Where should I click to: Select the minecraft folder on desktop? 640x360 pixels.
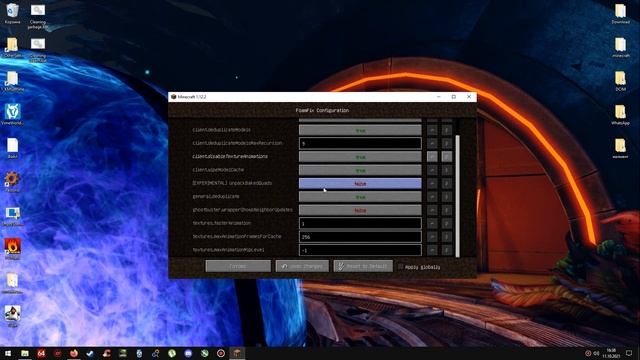620,47
